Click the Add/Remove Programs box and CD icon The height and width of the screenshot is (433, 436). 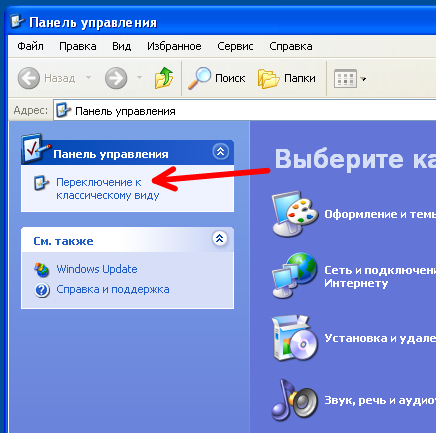(295, 338)
